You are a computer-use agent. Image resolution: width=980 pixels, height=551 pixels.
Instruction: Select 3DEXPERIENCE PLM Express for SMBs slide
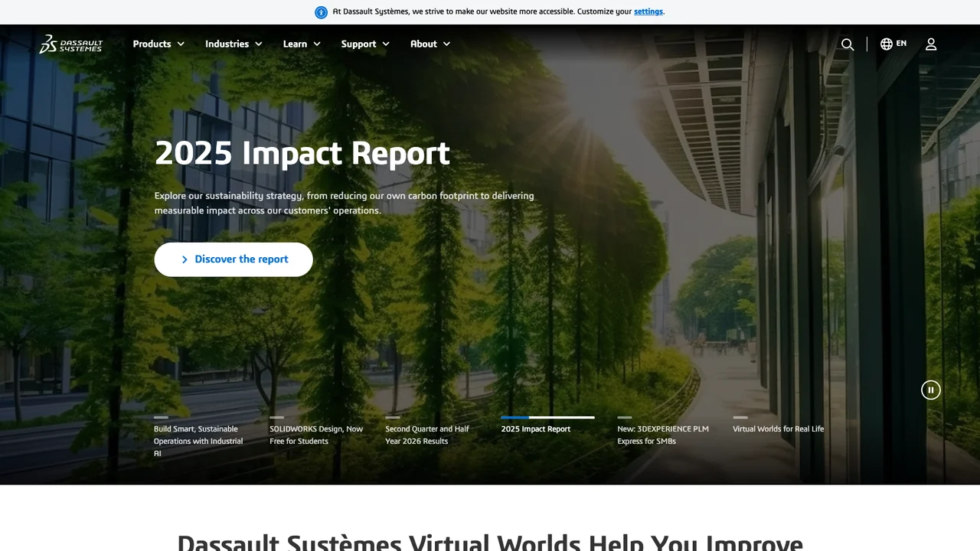(665, 432)
